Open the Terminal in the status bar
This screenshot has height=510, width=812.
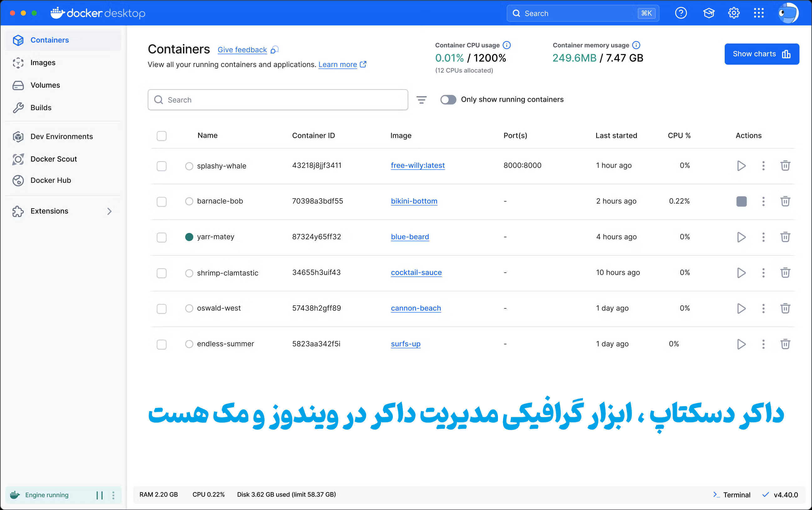(732, 495)
